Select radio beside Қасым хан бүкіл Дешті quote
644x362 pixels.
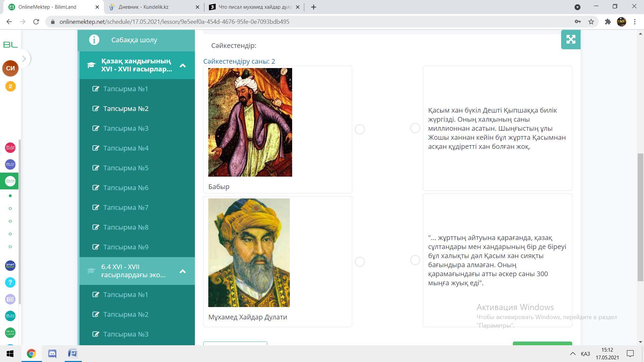415,128
